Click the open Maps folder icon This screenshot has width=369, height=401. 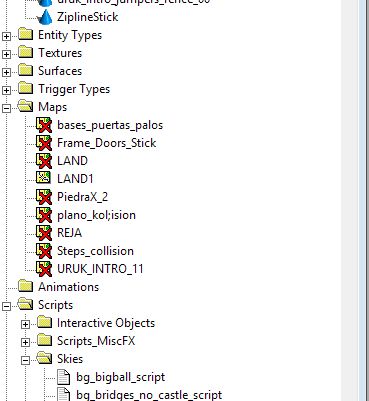click(x=26, y=107)
